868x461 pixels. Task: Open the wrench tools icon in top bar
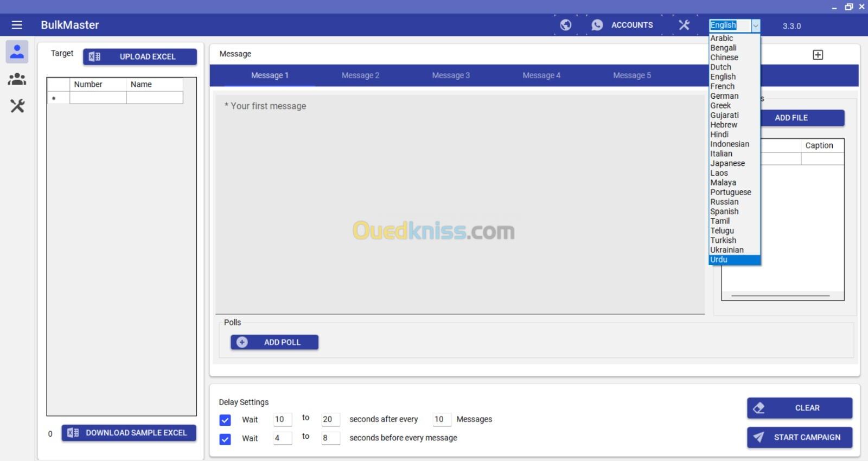684,25
